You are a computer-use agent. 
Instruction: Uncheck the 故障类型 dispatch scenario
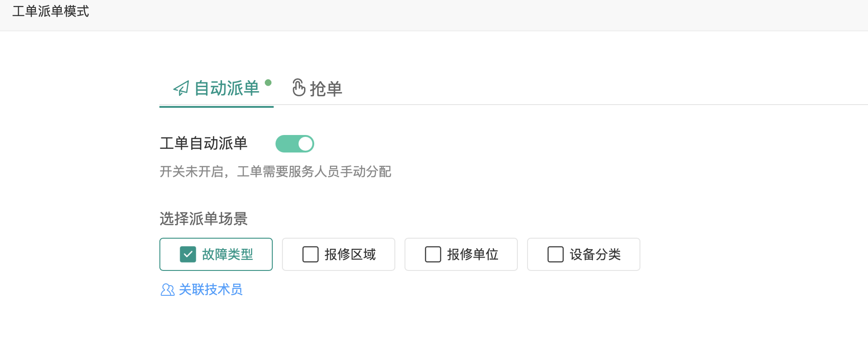[216, 254]
